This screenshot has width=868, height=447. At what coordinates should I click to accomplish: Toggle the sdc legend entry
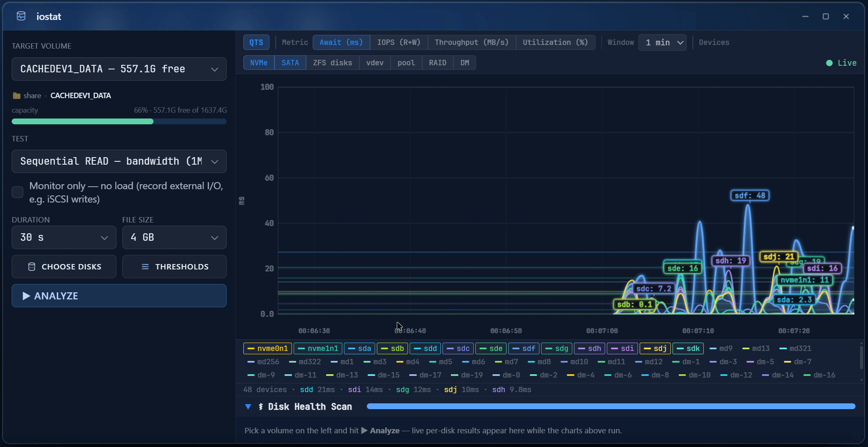tap(458, 348)
